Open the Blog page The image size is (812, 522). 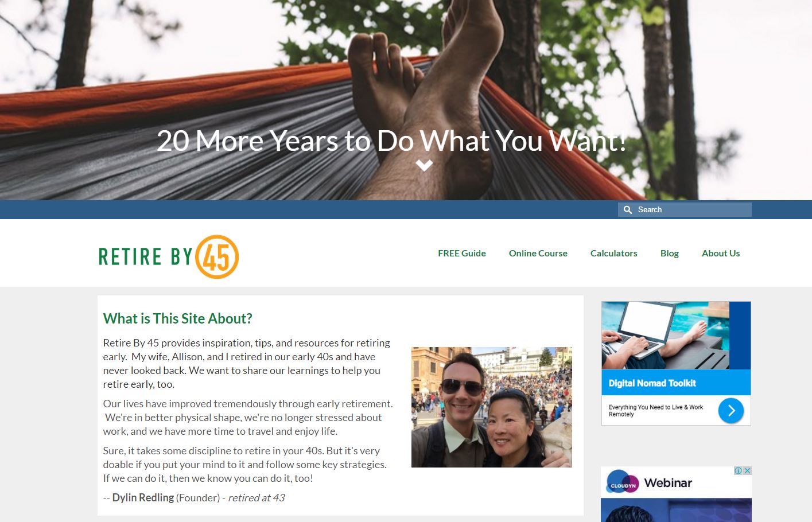(670, 253)
